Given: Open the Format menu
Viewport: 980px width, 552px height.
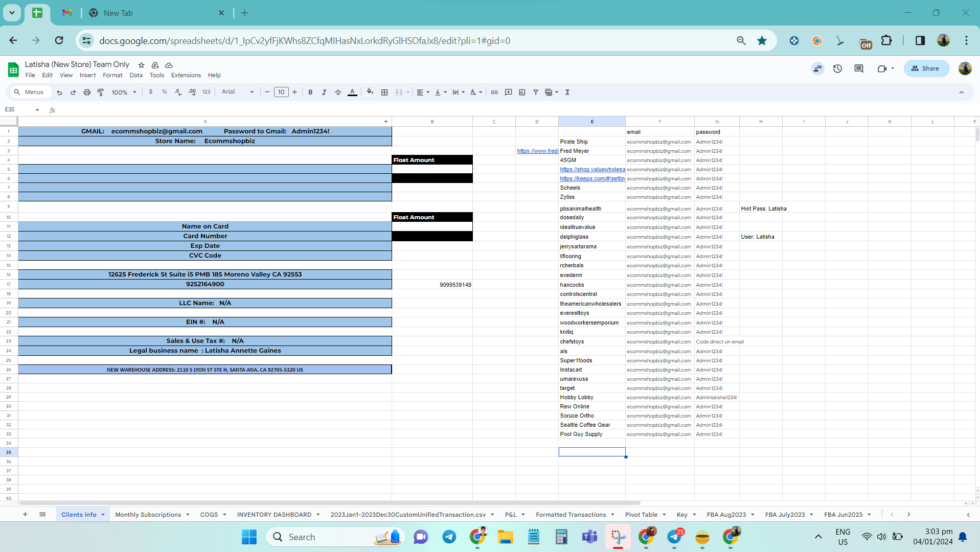Looking at the screenshot, I should 112,75.
